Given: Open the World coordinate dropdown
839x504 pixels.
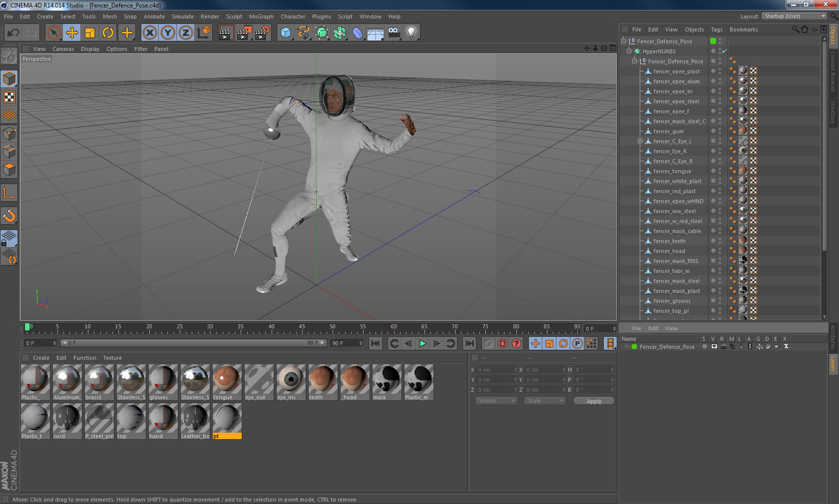Looking at the screenshot, I should 496,401.
